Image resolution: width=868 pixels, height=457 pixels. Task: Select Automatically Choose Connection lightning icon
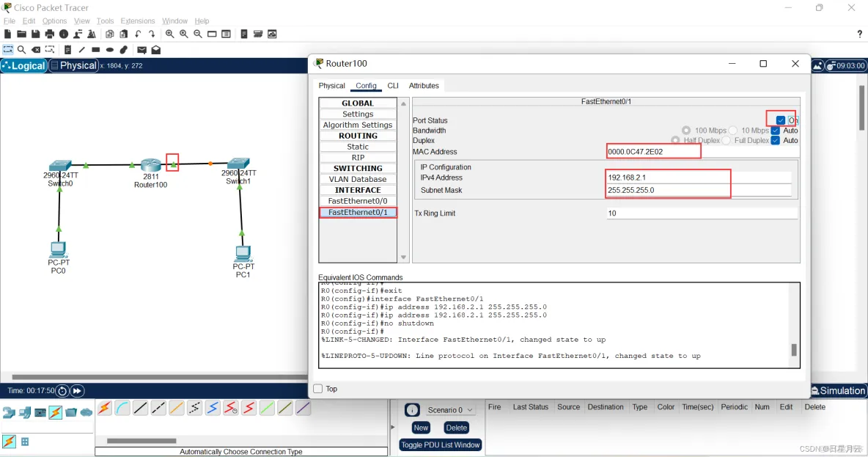[x=104, y=409]
